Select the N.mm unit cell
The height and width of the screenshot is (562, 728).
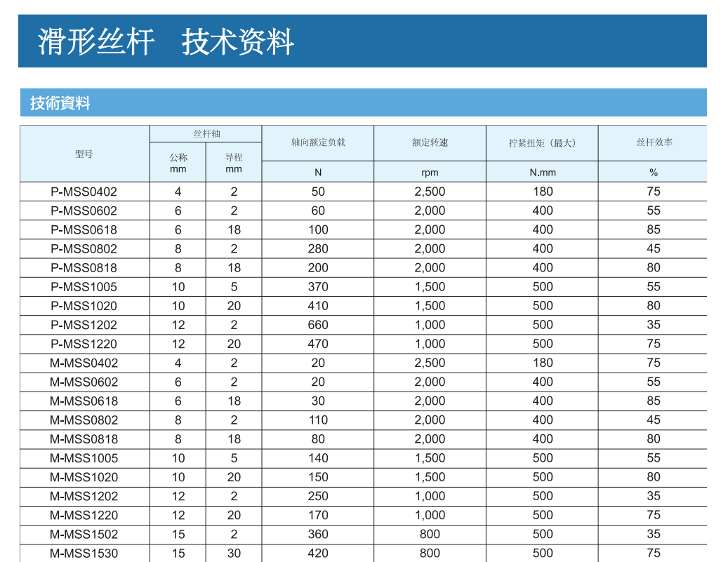(542, 173)
